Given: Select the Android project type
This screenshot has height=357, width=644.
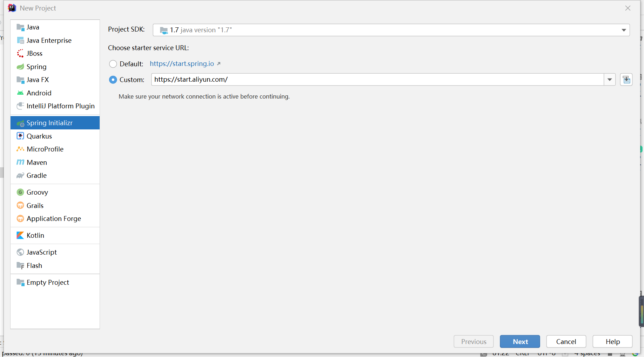Looking at the screenshot, I should (39, 93).
